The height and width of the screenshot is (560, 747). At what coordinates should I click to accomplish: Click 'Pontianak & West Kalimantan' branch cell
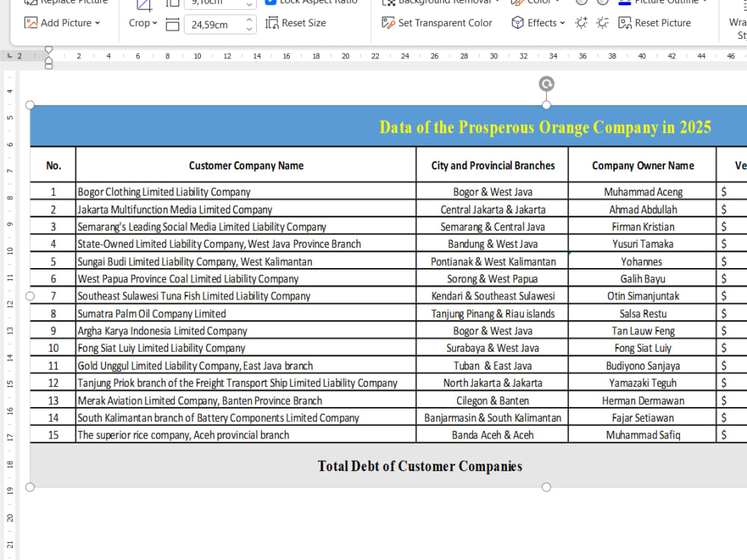493,261
